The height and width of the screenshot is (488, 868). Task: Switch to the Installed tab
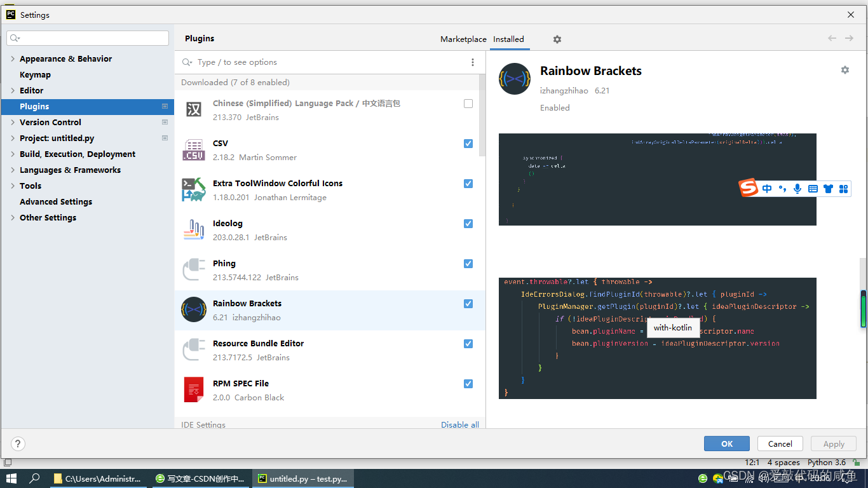[x=508, y=39]
